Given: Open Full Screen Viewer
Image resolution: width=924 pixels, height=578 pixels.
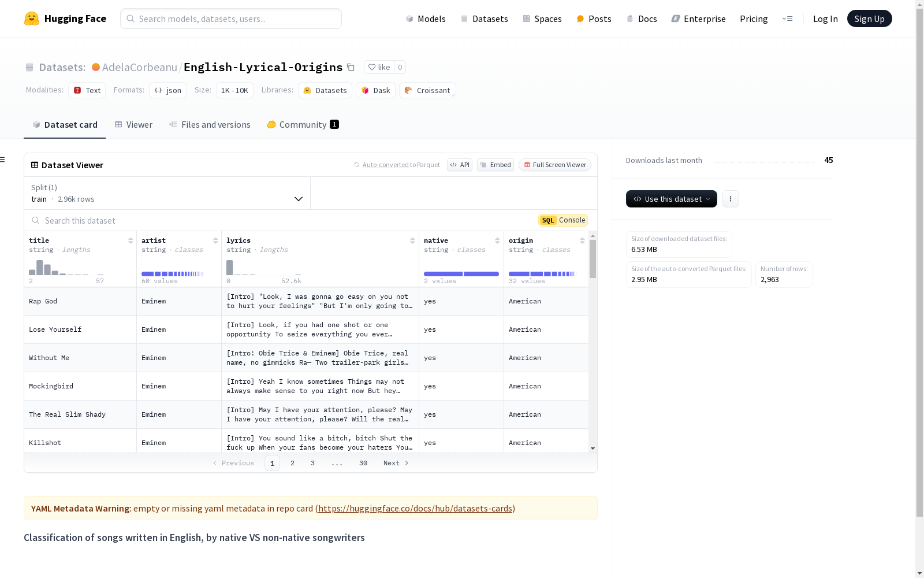Looking at the screenshot, I should click(x=555, y=165).
